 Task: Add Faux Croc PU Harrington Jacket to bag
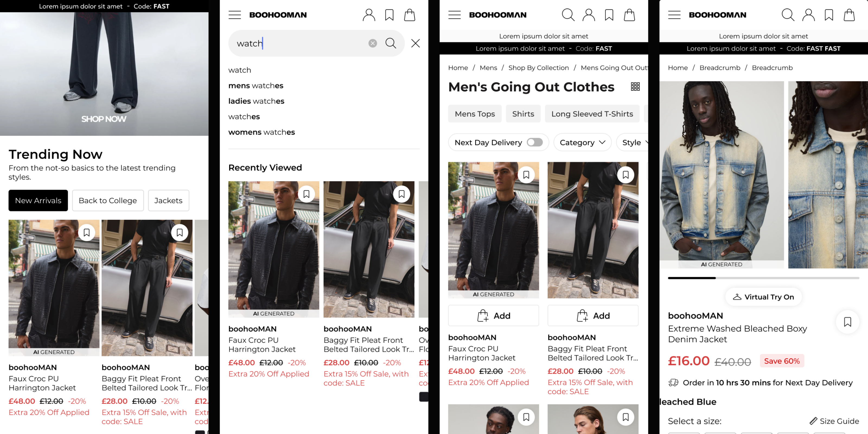coord(493,316)
